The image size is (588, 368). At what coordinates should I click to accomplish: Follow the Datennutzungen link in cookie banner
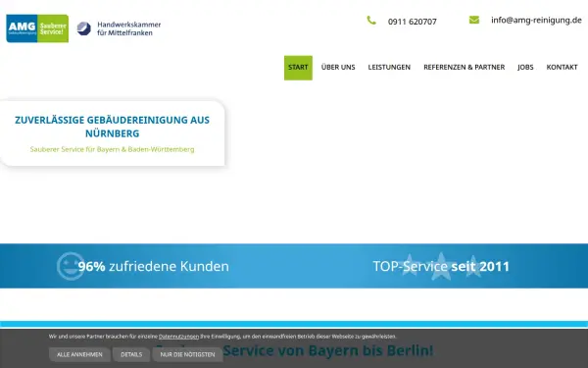coord(178,337)
